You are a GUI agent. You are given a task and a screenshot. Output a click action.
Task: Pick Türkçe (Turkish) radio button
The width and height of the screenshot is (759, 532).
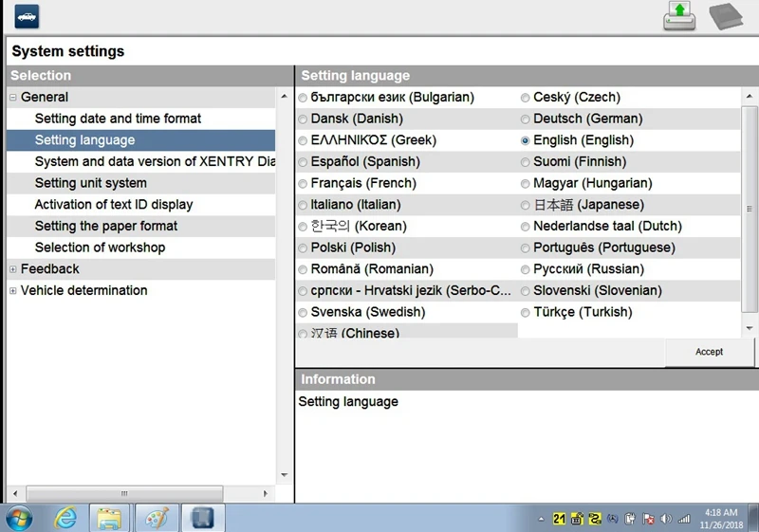526,312
